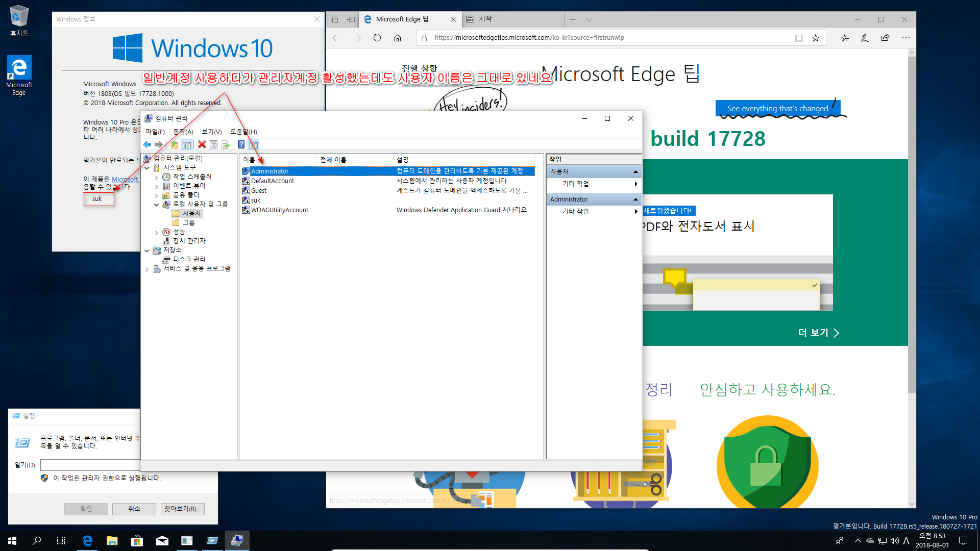Collapse the 로컬 사용자 및 그룹 node
The height and width of the screenshot is (551, 980).
(156, 205)
